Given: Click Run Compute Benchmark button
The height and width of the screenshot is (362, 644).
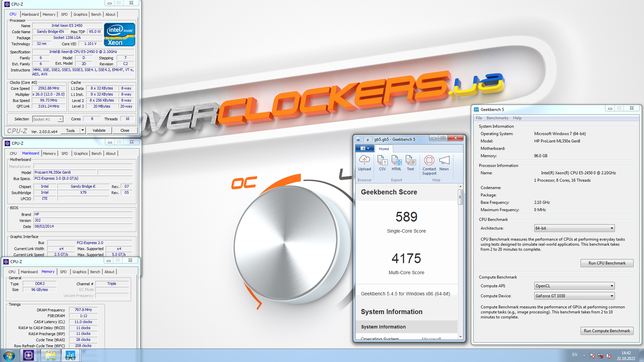Looking at the screenshot, I should (x=607, y=331).
